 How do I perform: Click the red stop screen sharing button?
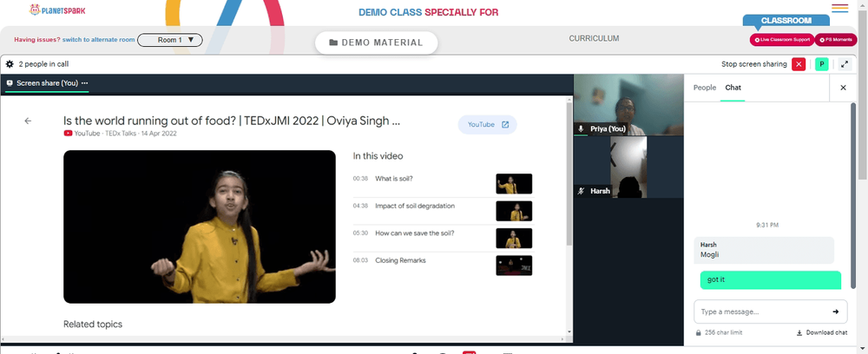799,64
